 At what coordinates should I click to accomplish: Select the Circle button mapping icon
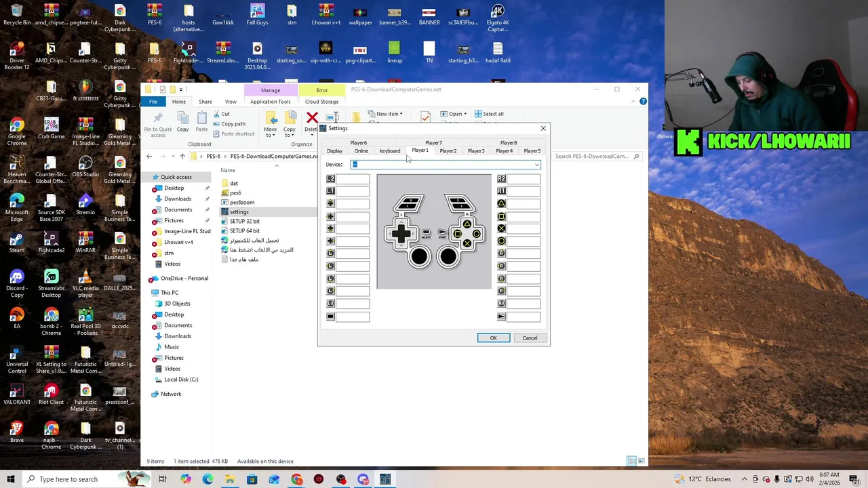point(501,241)
